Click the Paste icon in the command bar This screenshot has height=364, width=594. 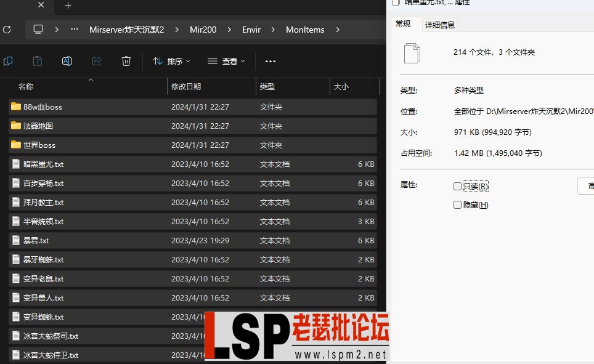tap(37, 61)
